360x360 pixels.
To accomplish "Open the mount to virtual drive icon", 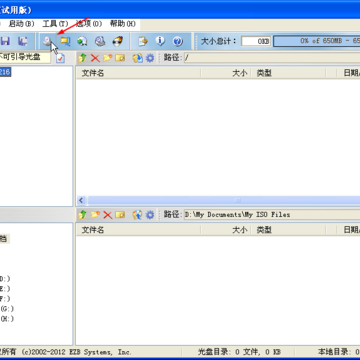I will 100,41.
